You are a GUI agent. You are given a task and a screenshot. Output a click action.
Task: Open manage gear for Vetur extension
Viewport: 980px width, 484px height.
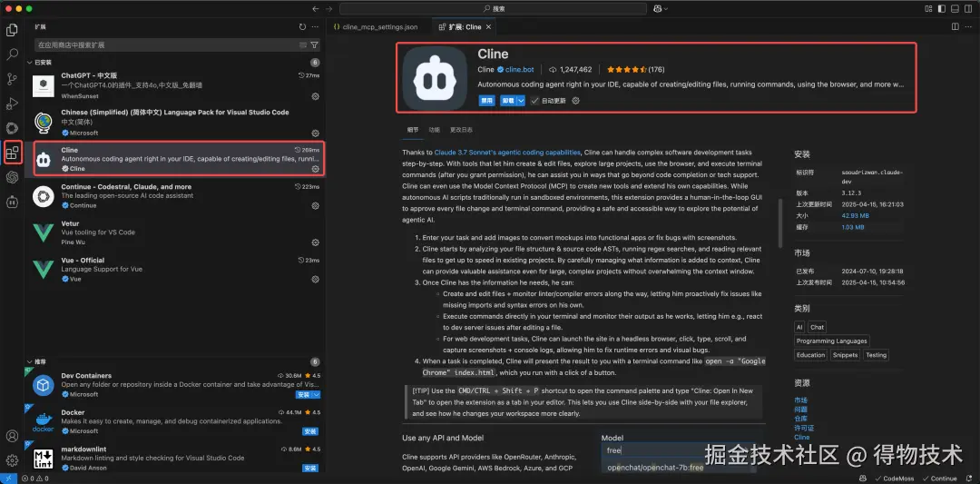point(316,242)
